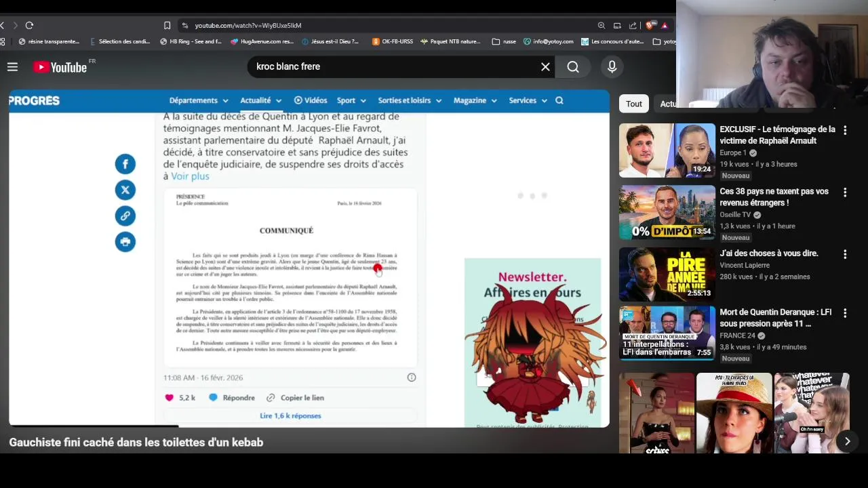
Task: Open the Vidéos section in the newspaper nav
Action: tap(311, 100)
